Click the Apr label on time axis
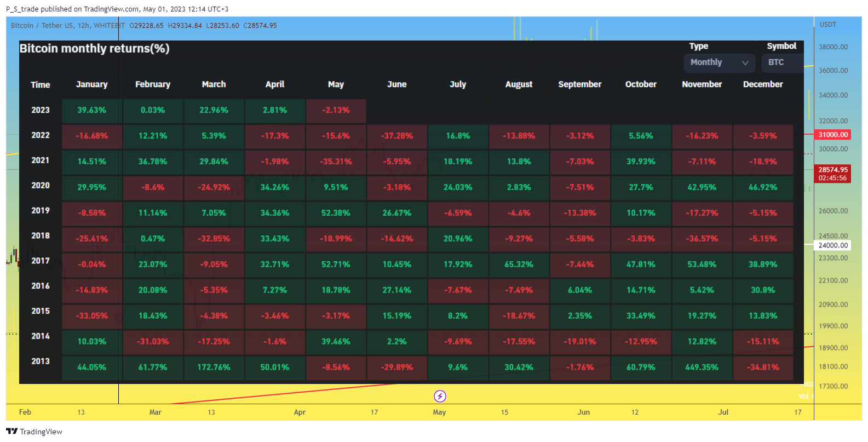The height and width of the screenshot is (442, 868). point(300,412)
